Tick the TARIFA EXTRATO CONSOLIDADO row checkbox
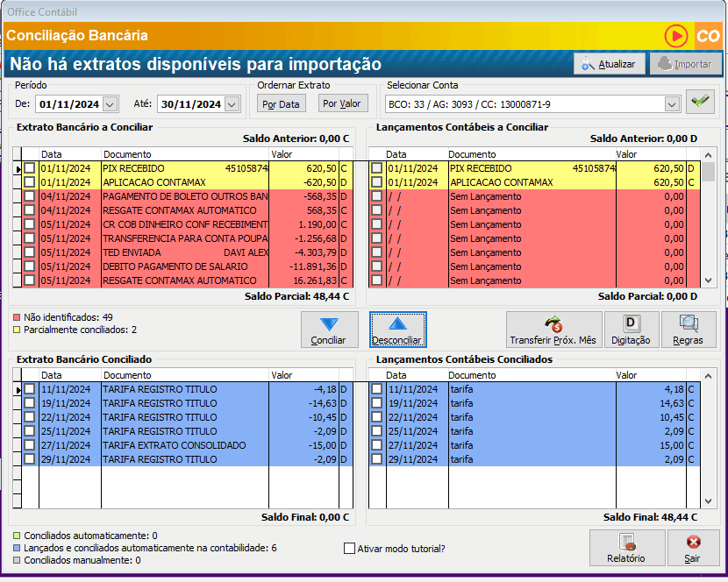This screenshot has height=582, width=728. (30, 445)
